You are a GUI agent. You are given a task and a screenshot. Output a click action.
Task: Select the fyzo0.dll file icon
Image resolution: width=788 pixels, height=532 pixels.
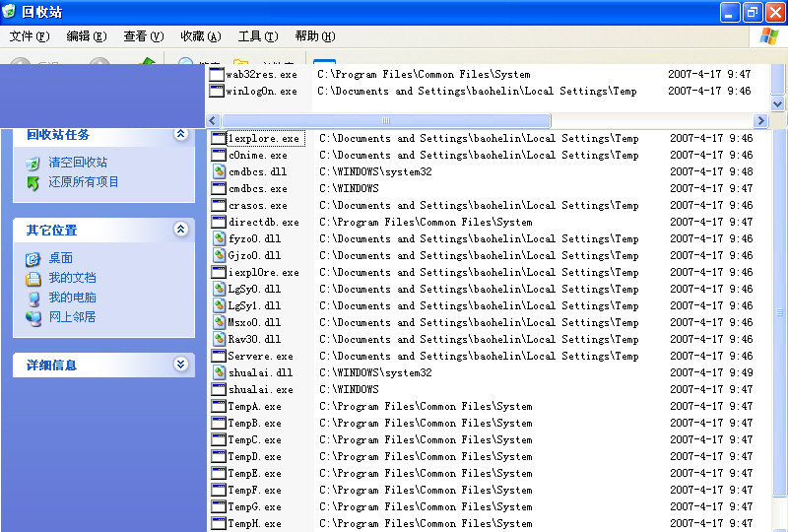pyautogui.click(x=219, y=238)
